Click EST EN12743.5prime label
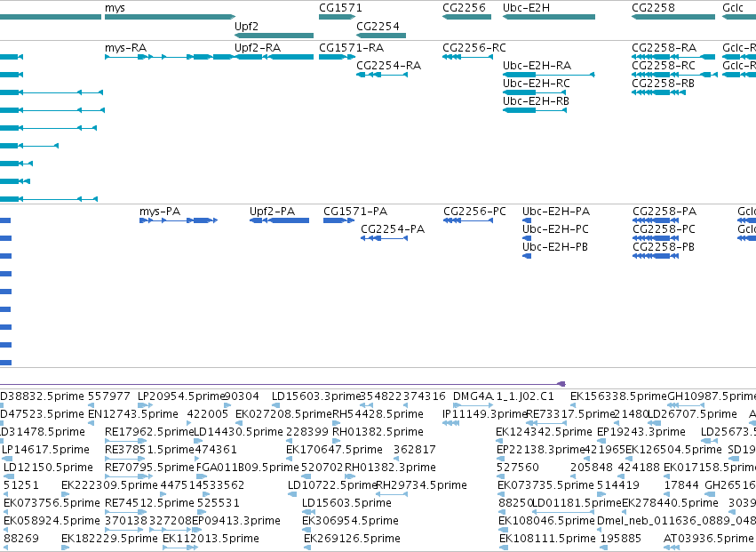This screenshot has width=756, height=552. pyautogui.click(x=133, y=414)
